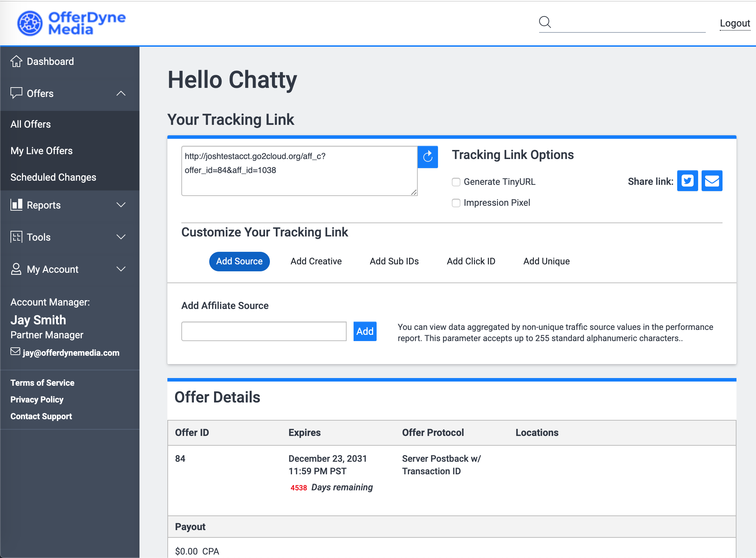
Task: Click the $0.00 CPA payout value
Action: 197,551
